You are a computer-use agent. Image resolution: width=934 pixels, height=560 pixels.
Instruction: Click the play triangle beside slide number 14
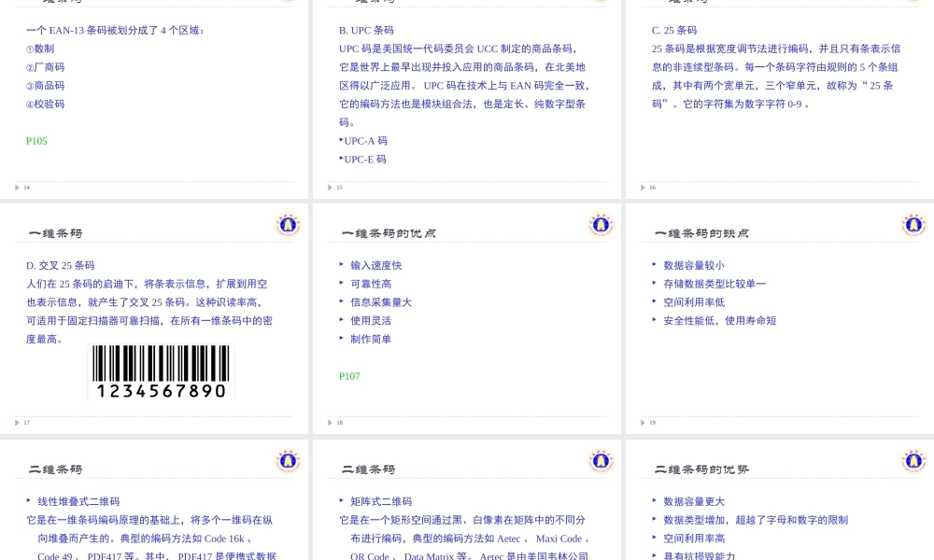click(16, 187)
